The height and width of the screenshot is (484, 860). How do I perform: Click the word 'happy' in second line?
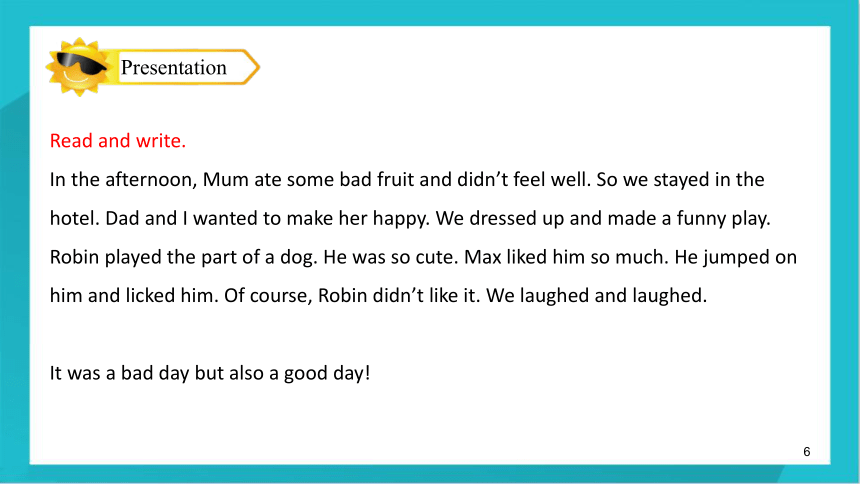click(x=401, y=218)
